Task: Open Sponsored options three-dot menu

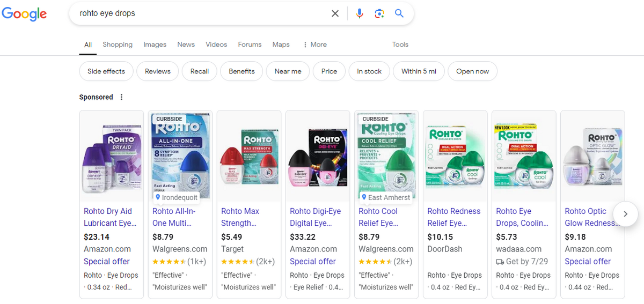Action: pyautogui.click(x=121, y=97)
